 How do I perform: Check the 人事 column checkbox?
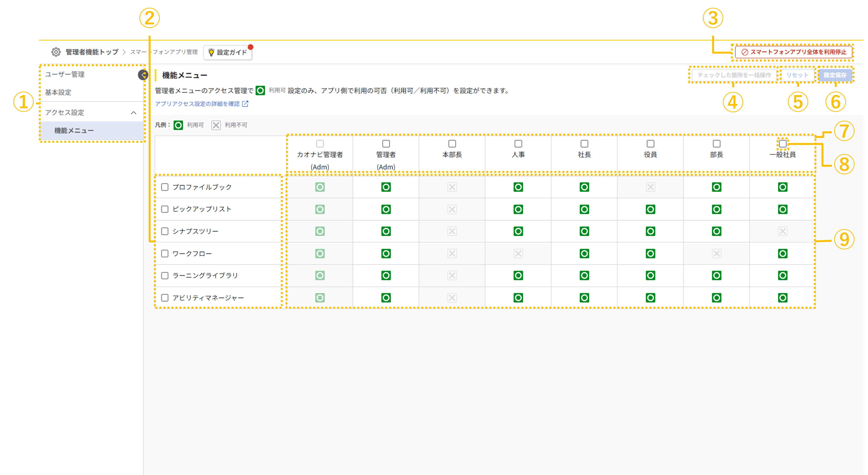[x=518, y=144]
